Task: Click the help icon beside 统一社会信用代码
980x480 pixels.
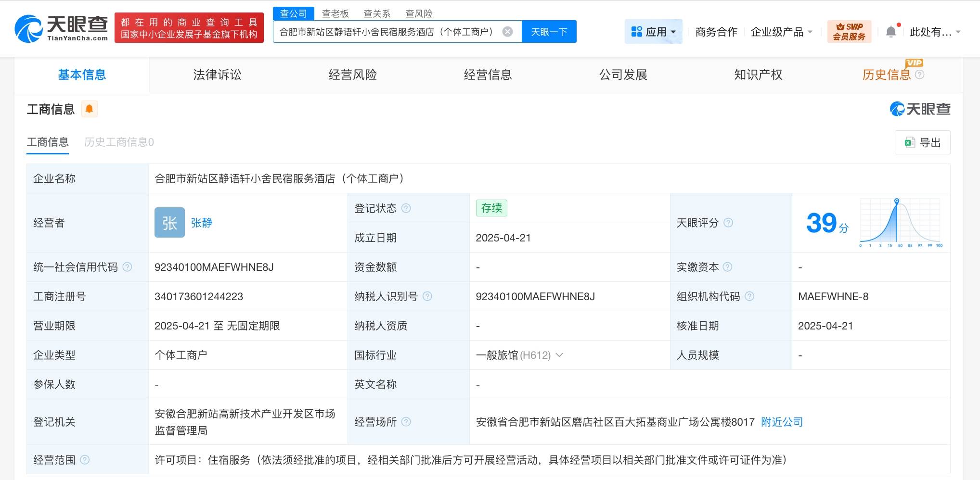Action: pyautogui.click(x=127, y=267)
